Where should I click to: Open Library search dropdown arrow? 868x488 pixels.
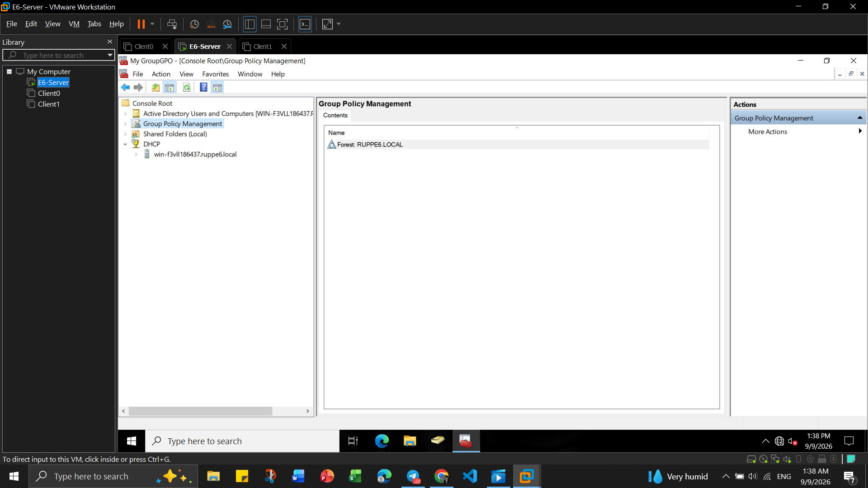(x=110, y=55)
